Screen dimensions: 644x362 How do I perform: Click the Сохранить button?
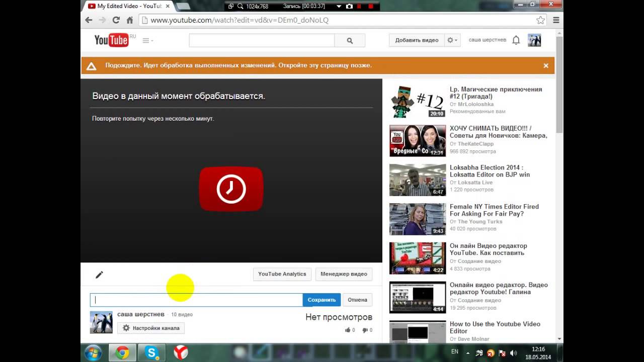321,300
